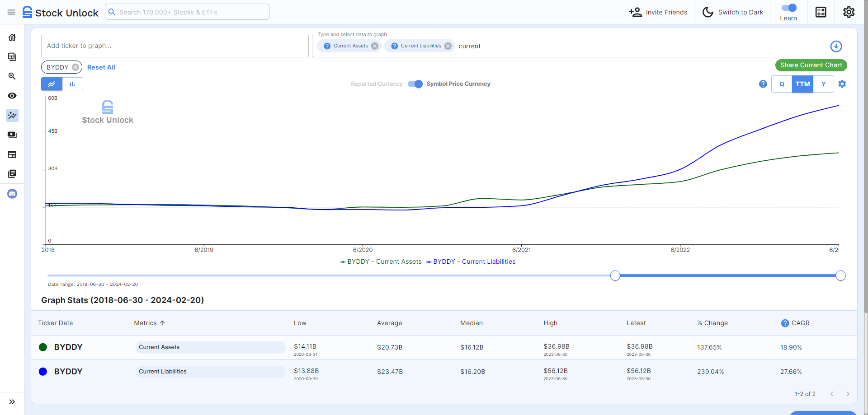Screen dimensions: 868x415
Task: Remove the BYDDY ticker chip
Action: click(75, 67)
